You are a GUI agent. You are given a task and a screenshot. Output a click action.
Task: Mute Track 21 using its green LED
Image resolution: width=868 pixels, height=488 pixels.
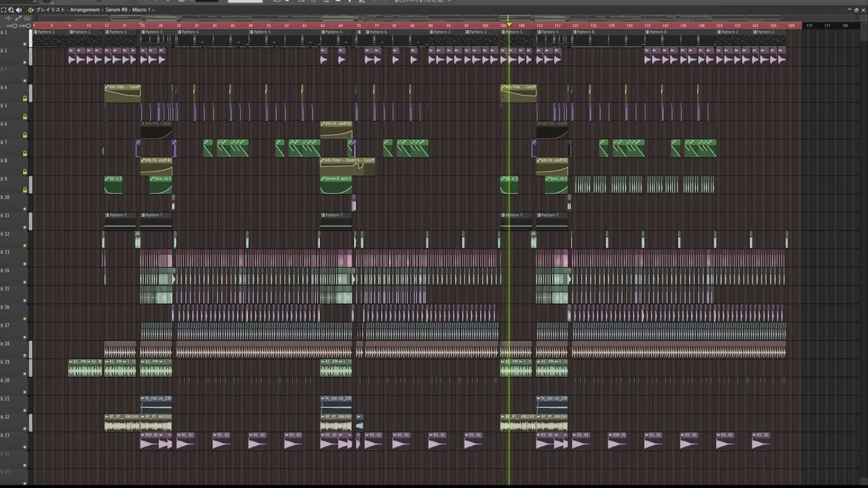25,410
